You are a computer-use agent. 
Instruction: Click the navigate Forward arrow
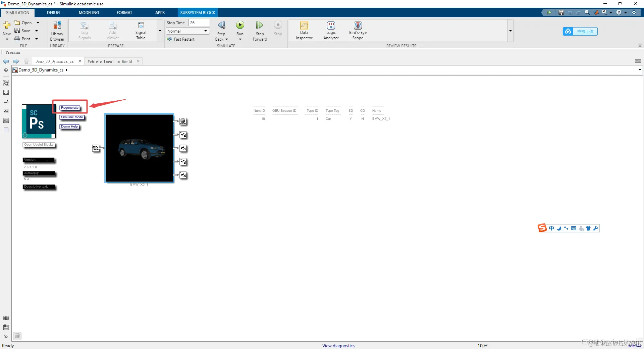pyautogui.click(x=16, y=61)
